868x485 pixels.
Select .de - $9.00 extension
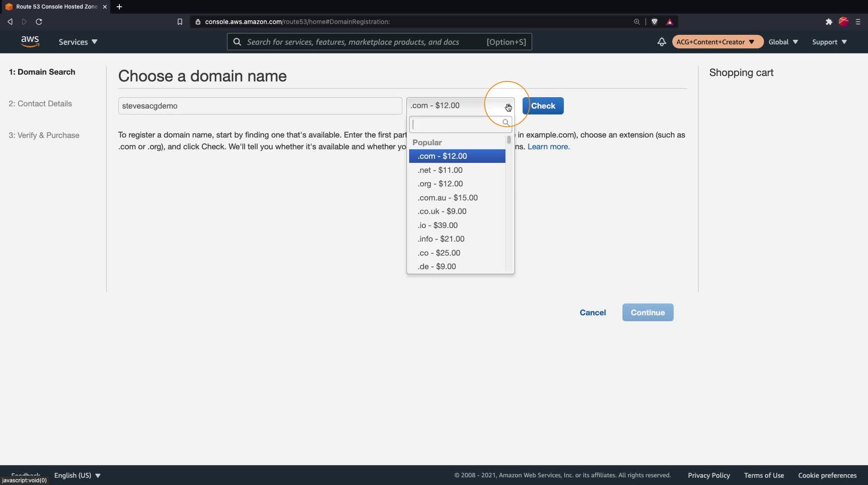tap(457, 266)
